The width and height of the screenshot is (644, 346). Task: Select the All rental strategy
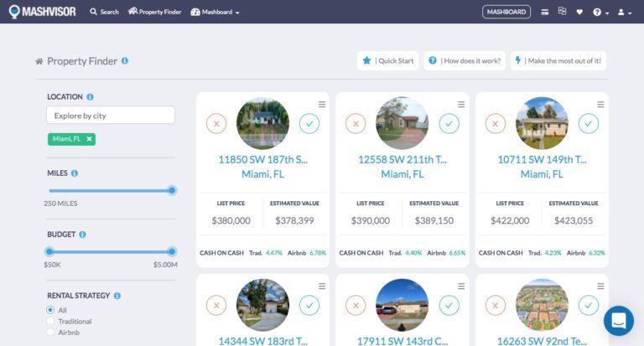(50, 310)
